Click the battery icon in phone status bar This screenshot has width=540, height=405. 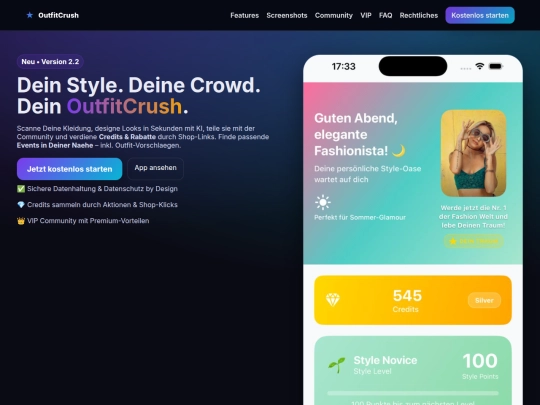496,66
